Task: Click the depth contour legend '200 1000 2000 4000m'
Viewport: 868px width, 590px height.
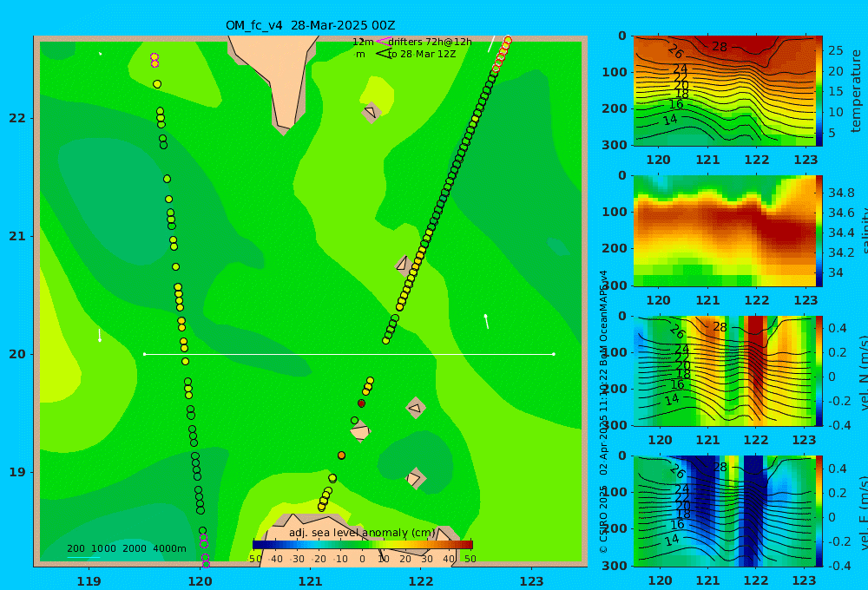Action: 126,548
